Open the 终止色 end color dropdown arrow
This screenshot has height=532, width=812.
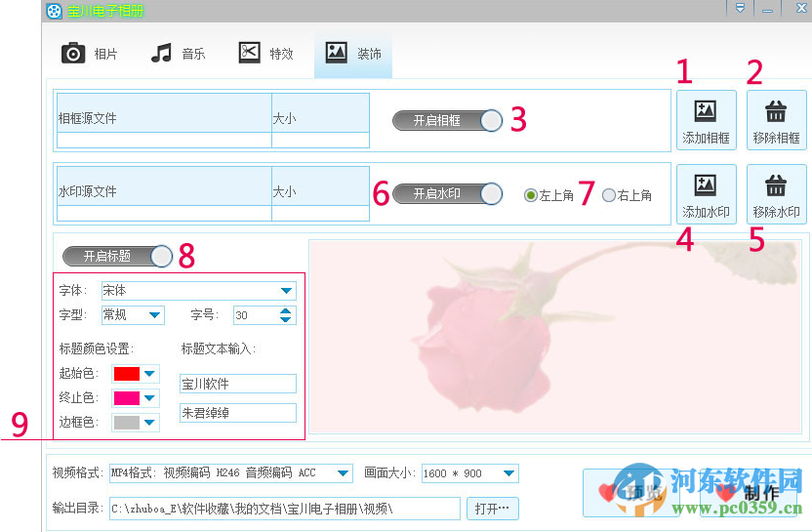pos(149,398)
